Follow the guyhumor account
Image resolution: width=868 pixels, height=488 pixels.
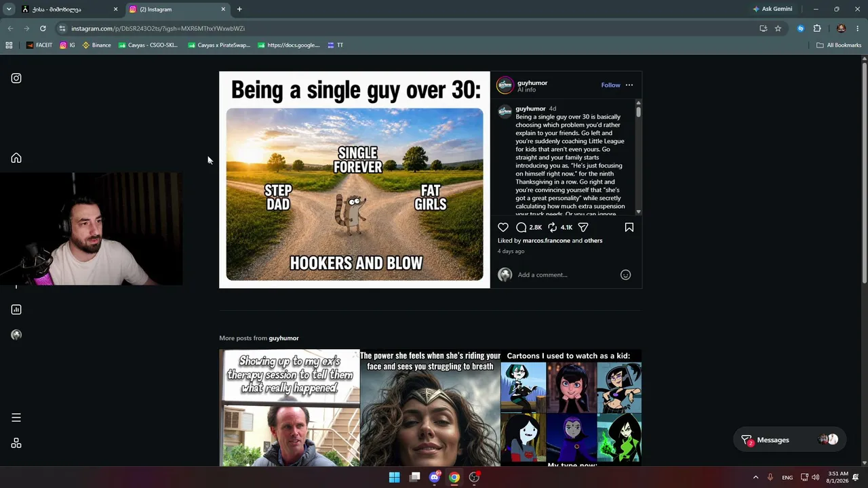(x=610, y=85)
